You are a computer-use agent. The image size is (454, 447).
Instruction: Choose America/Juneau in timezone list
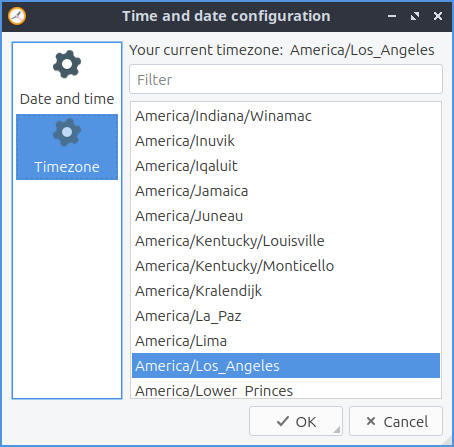pos(286,216)
